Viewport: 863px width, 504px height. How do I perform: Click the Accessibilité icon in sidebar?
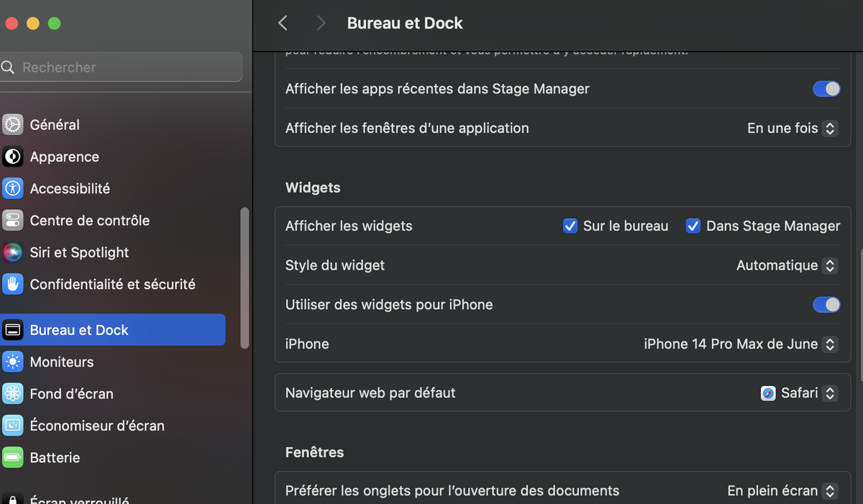coord(13,188)
